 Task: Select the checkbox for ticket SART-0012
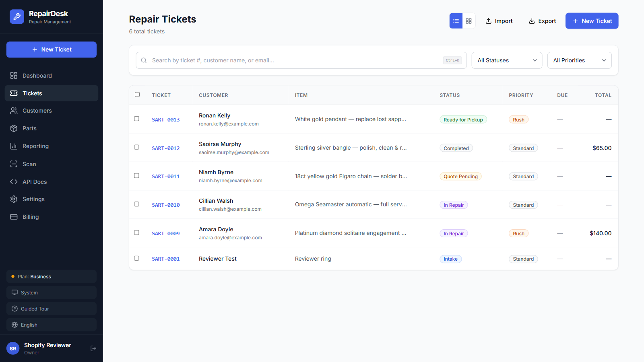click(137, 147)
